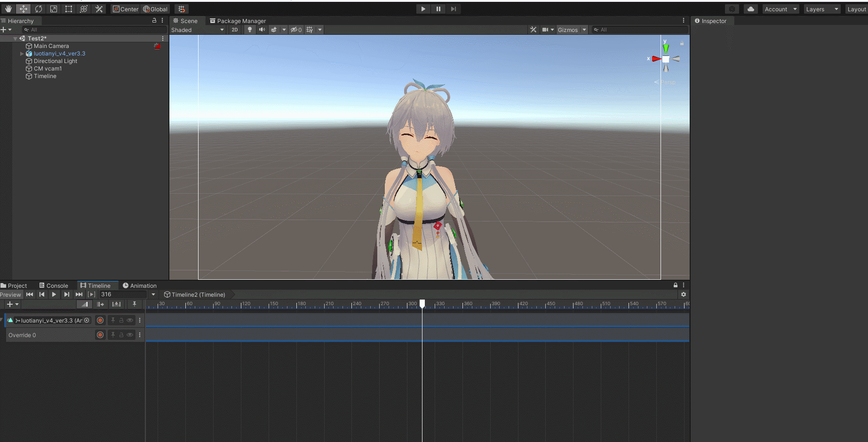Open the cloud services icon

751,9
